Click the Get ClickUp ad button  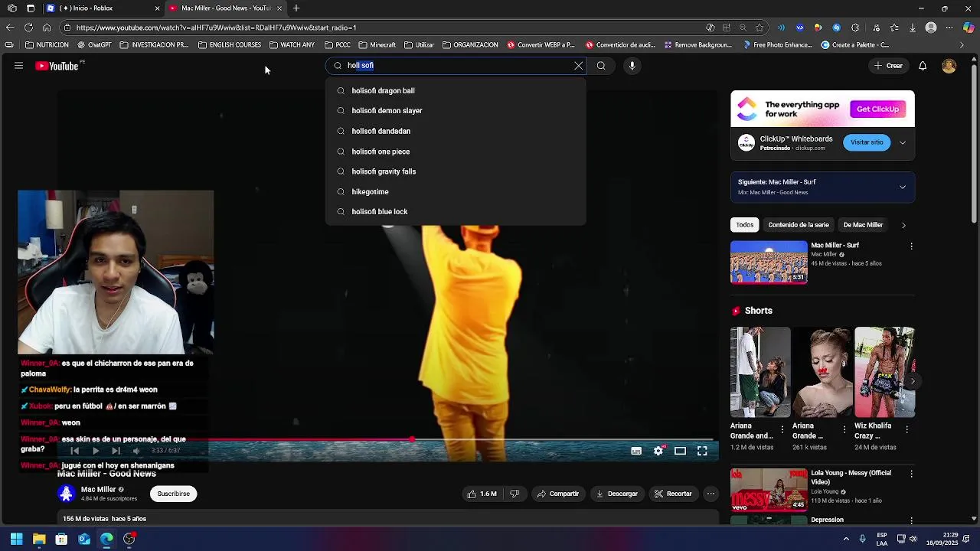click(877, 109)
